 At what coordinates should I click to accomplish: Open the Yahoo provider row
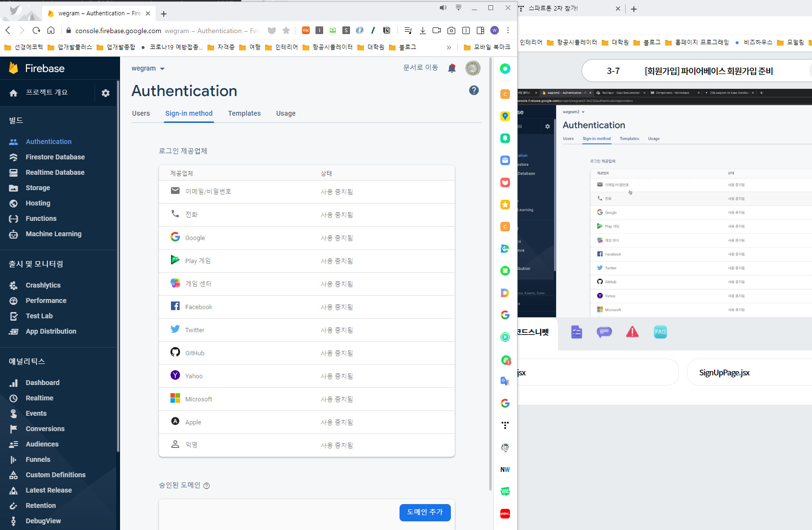point(307,376)
